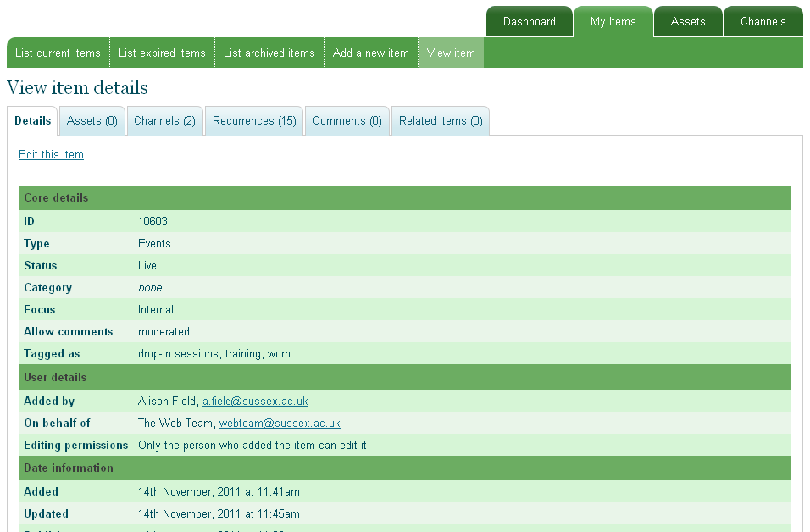Click the Core details section header
The width and height of the screenshot is (810, 532).
[x=405, y=198]
